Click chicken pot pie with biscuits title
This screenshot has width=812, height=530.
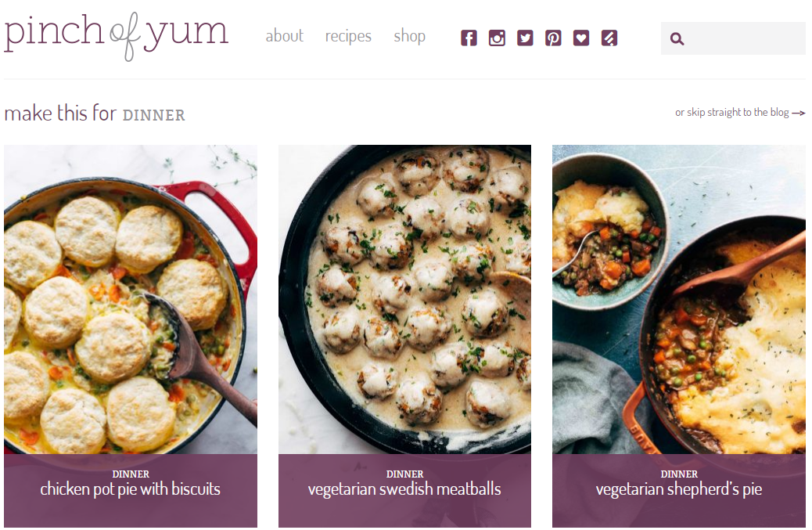[x=131, y=489]
